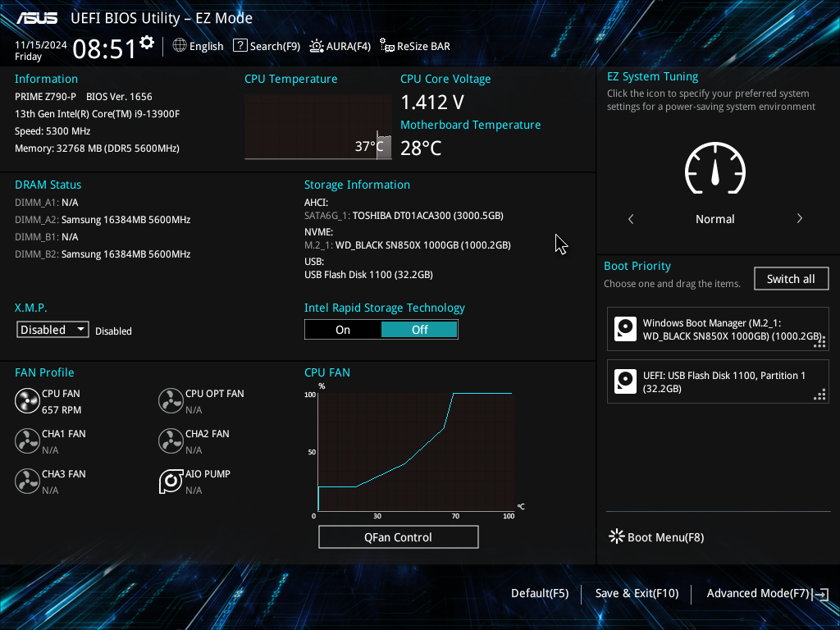
Task: Click the Advanced Mode exit arrow icon
Action: click(820, 594)
